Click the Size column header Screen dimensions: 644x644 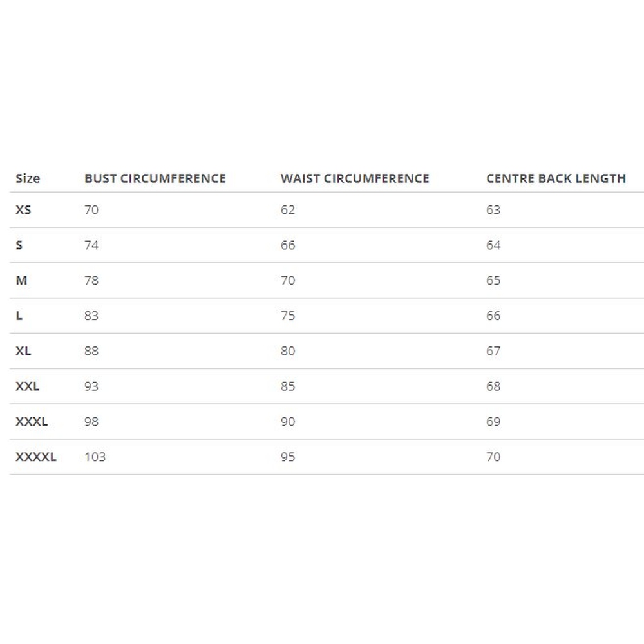click(28, 178)
